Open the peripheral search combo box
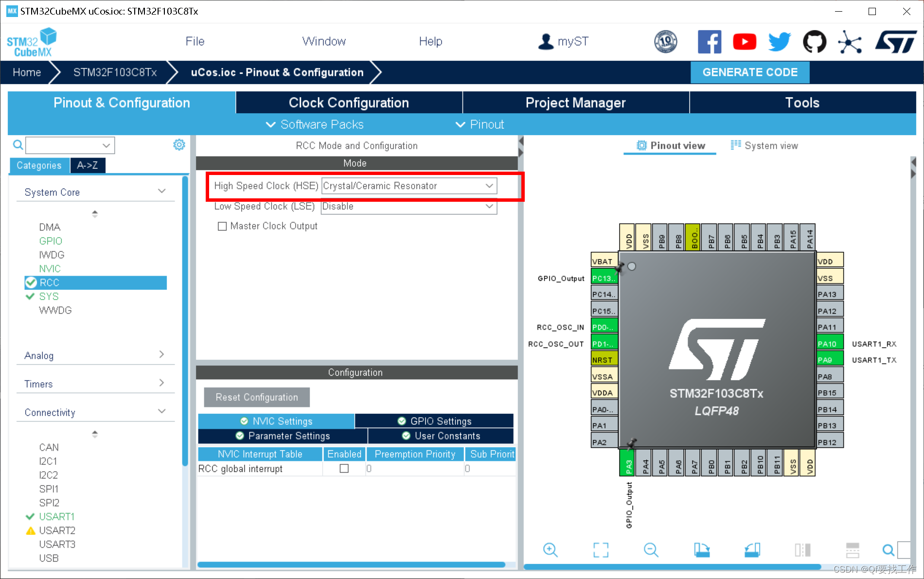This screenshot has height=579, width=924. 70,145
